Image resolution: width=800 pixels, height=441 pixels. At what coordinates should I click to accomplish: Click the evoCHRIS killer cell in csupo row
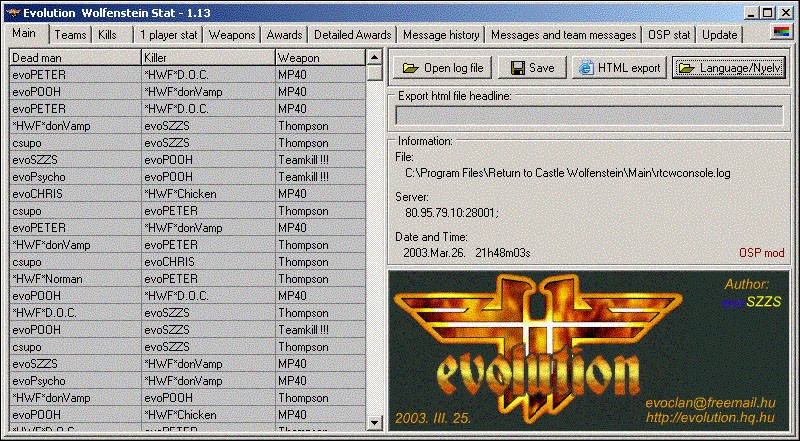click(208, 262)
